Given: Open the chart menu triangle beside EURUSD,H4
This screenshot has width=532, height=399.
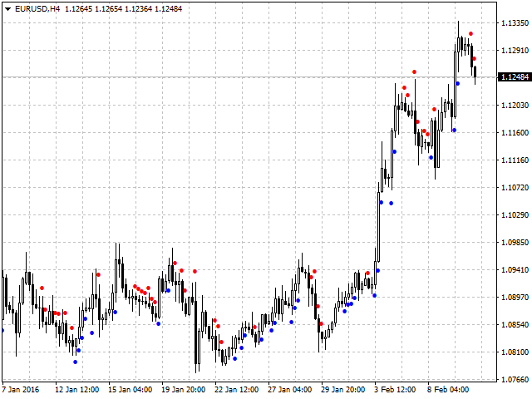Looking at the screenshot, I should (x=8, y=9).
